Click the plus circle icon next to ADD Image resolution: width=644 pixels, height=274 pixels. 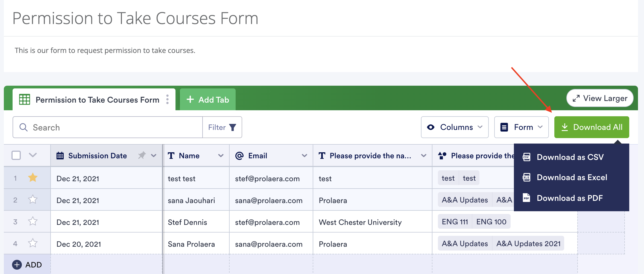pos(17,265)
